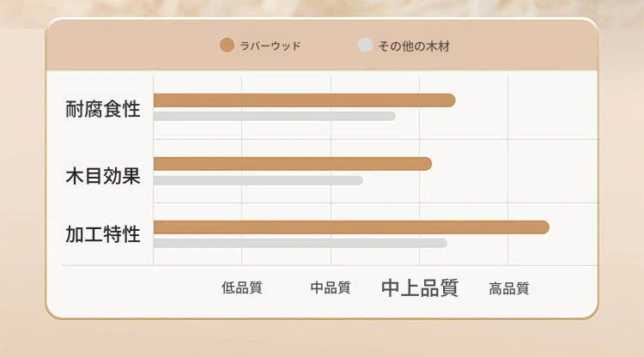Click the 高品質 axis label
The image size is (644, 357).
pyautogui.click(x=509, y=288)
